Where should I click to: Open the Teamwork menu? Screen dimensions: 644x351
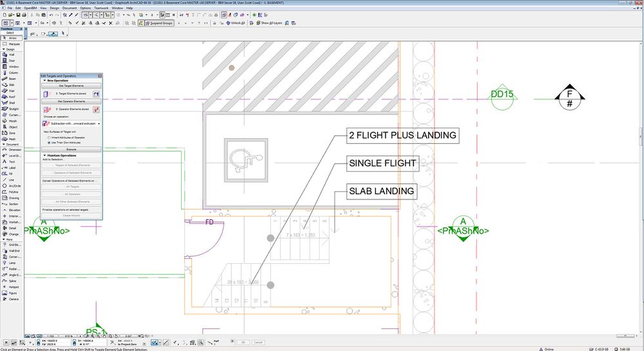[101, 8]
